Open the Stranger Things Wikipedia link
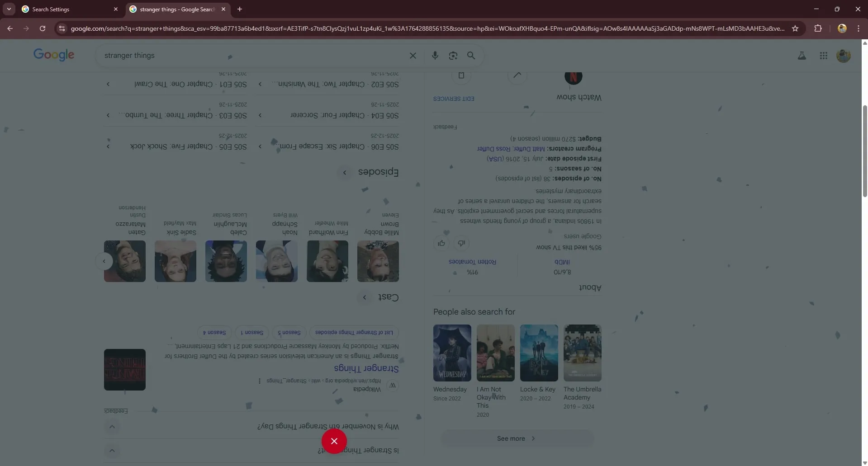 pos(366,368)
